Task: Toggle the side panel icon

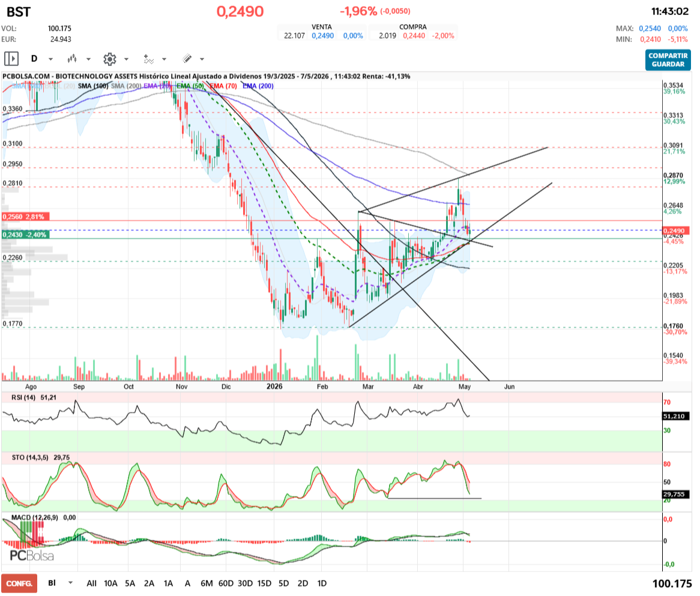Action: 11,58
